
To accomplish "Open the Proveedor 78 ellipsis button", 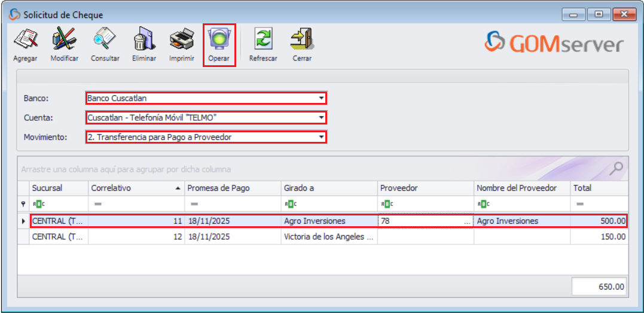I will coord(468,221).
